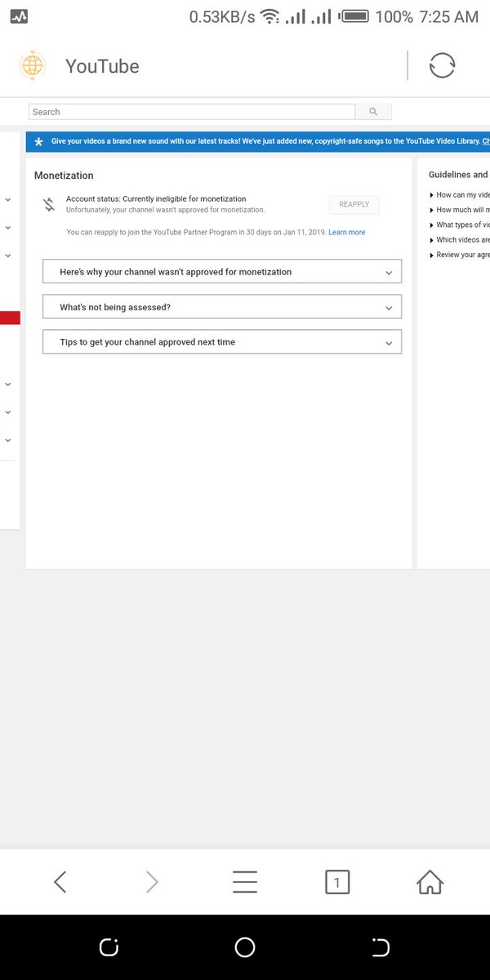Open "How can my vide..." guideline item
This screenshot has height=980, width=490.
460,195
